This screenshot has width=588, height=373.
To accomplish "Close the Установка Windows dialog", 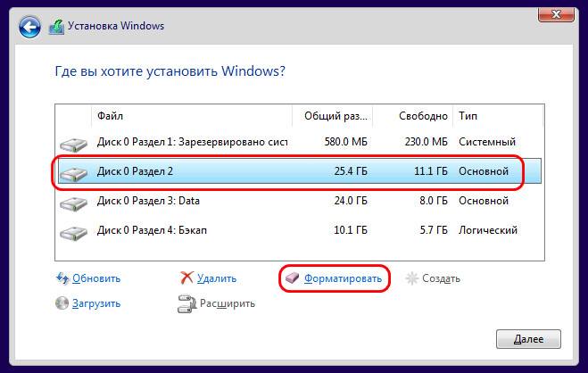I will tap(556, 15).
